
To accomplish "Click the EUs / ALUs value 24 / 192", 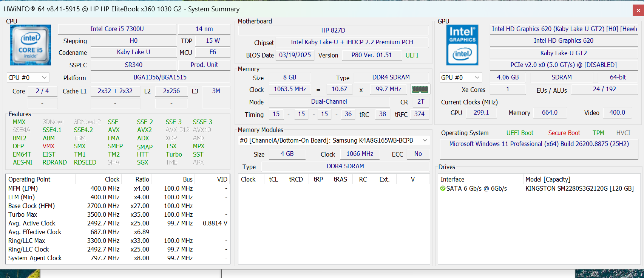I will 604,89.
